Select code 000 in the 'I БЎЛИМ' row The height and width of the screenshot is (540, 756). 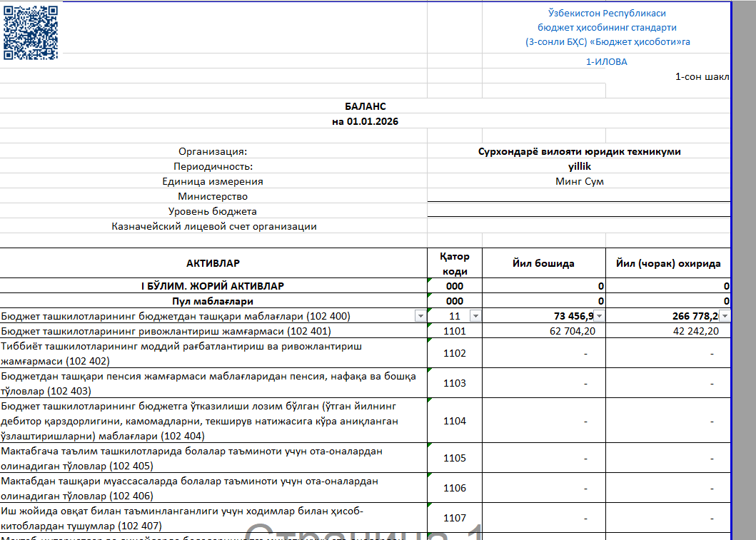[x=455, y=285]
